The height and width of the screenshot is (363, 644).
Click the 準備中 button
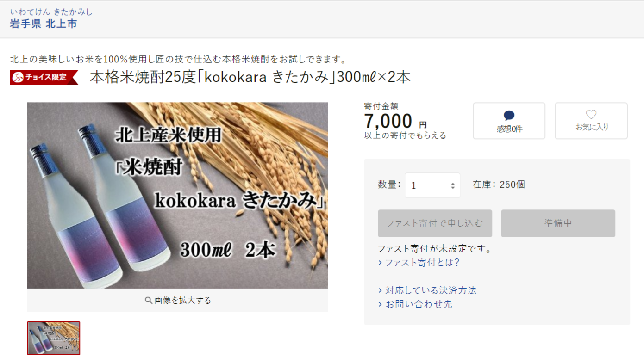(558, 223)
